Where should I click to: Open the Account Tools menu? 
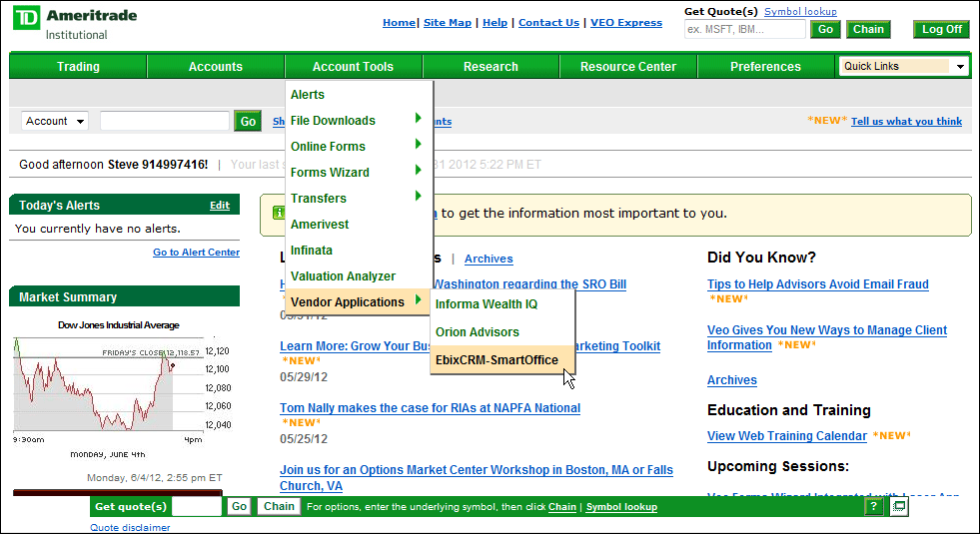(353, 66)
